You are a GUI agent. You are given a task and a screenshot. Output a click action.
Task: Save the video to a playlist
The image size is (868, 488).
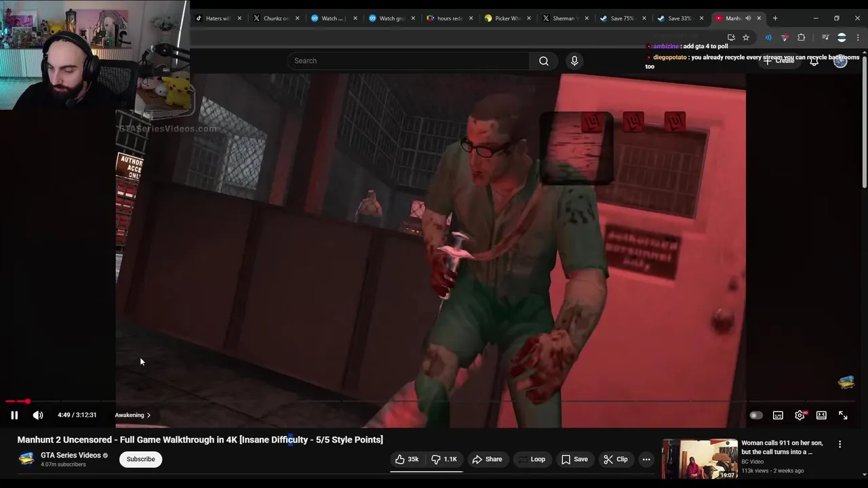tap(574, 459)
